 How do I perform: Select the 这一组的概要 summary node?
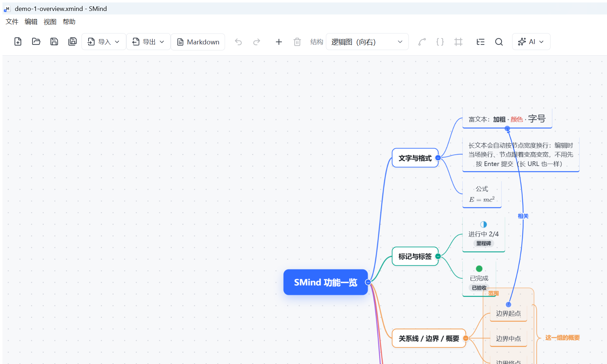[x=563, y=338]
